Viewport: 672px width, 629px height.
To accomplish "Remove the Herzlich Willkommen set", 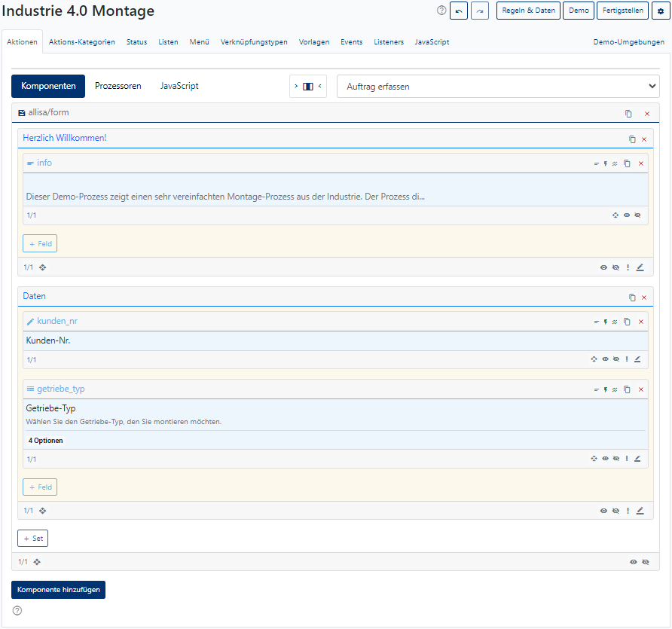I will [643, 139].
